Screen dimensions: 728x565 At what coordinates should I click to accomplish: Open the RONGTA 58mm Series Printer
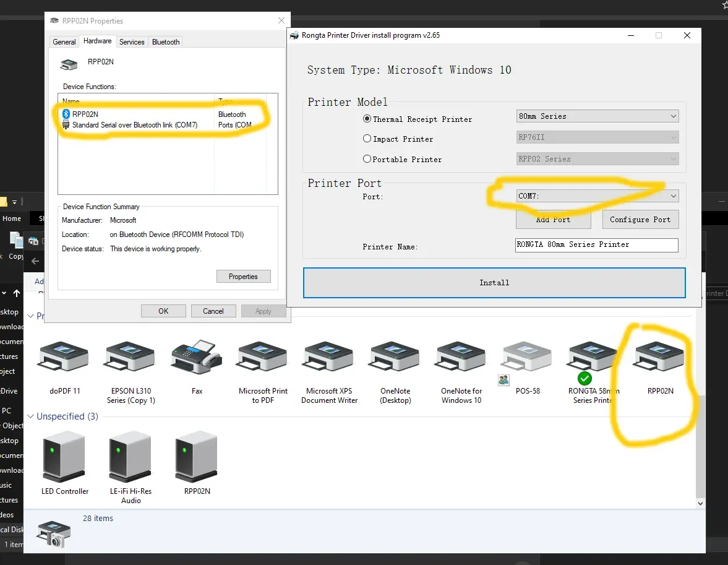point(591,358)
